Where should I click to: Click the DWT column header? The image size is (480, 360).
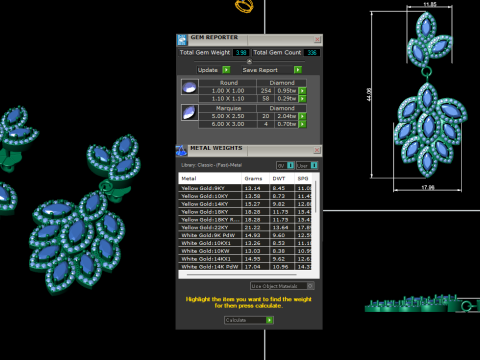[282, 179]
